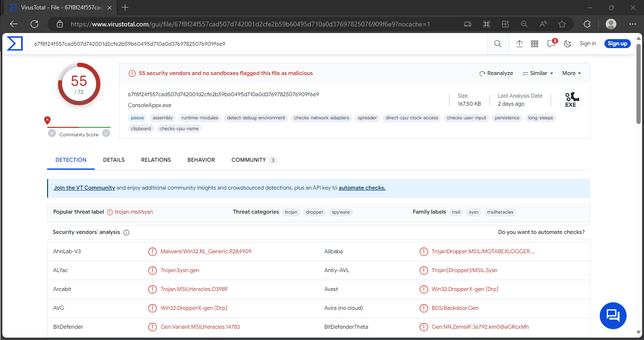Open the file upload icon
Screen dimensions: 644x340
pyautogui.click(x=519, y=43)
